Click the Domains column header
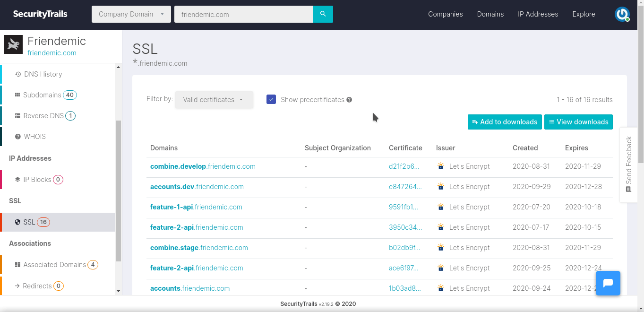 click(x=164, y=148)
